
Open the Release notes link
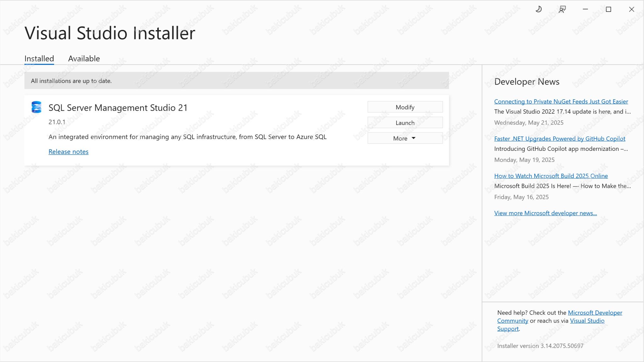[68, 151]
